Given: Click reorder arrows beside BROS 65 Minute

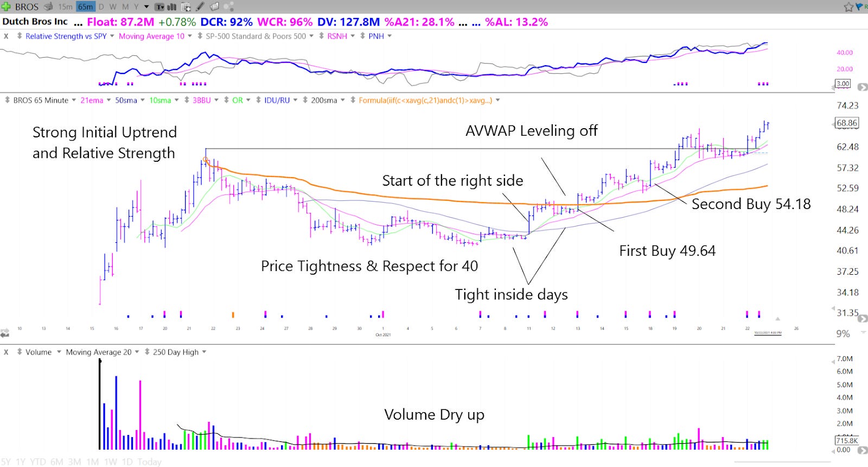Looking at the screenshot, I should pyautogui.click(x=7, y=100).
